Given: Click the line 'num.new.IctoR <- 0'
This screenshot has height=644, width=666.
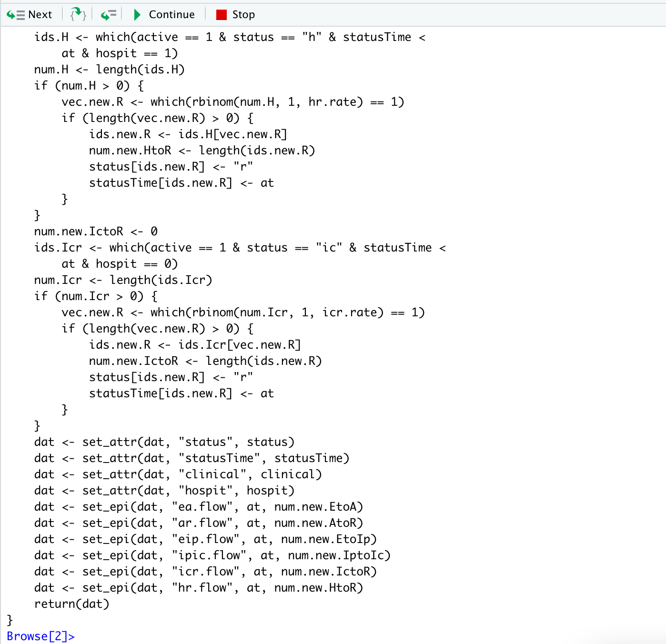Looking at the screenshot, I should [96, 231].
